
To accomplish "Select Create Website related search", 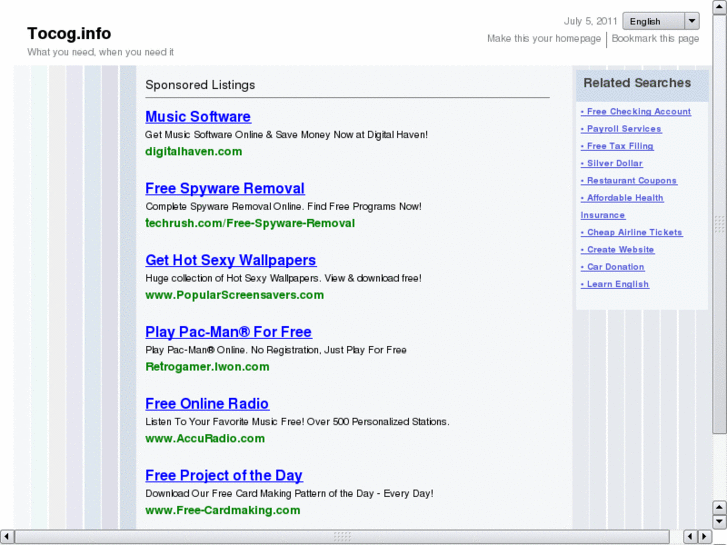I will click(x=617, y=250).
